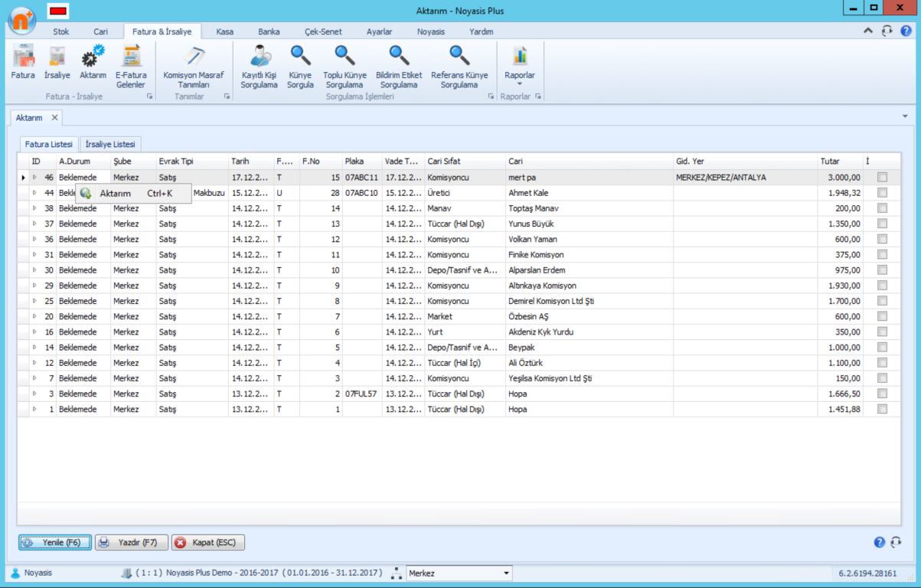Click the Noyasis user icon in status bar
The image size is (921, 588).
[15, 573]
